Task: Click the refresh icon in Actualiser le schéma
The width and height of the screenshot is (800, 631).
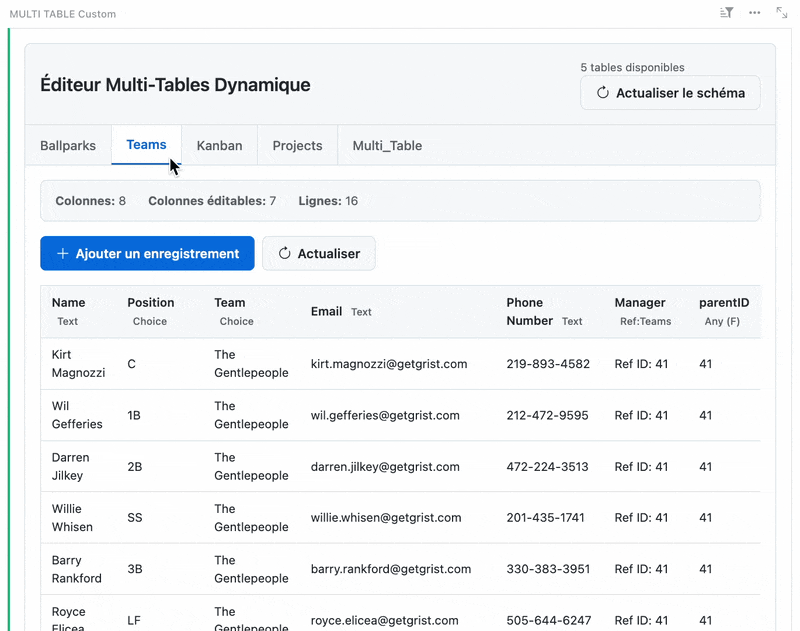Action: [x=602, y=92]
